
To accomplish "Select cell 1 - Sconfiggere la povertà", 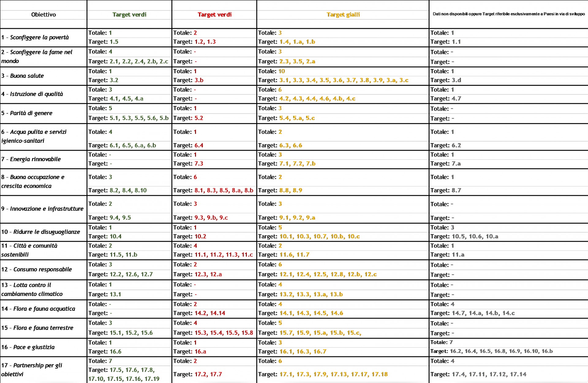I will (35, 37).
